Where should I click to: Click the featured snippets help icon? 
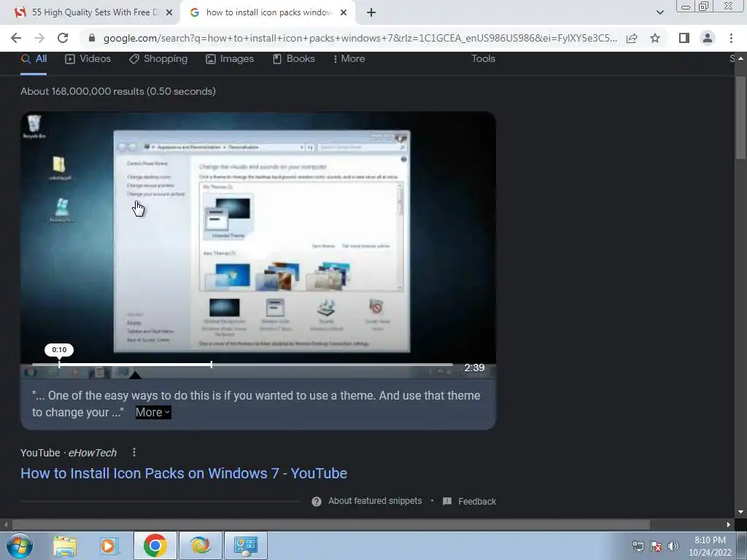[x=317, y=502]
